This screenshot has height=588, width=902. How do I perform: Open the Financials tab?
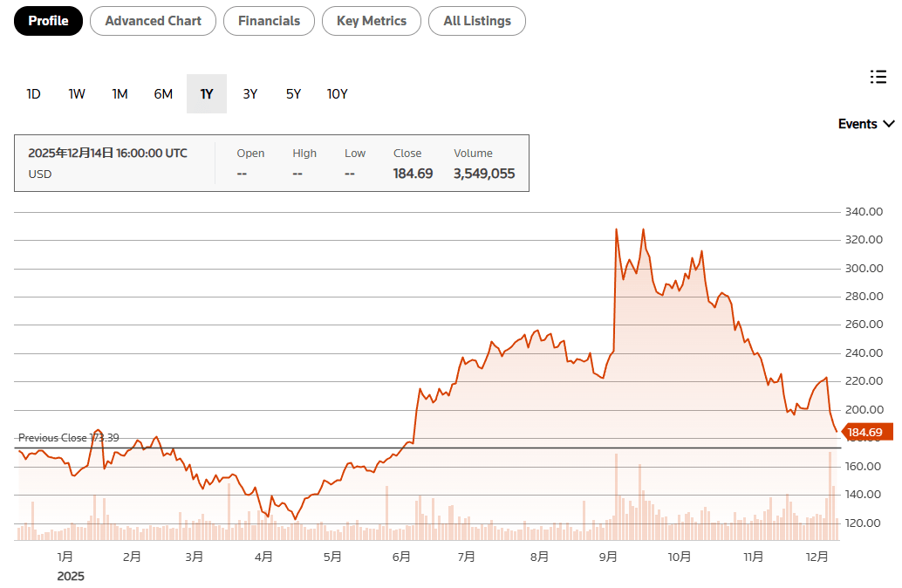pos(269,21)
